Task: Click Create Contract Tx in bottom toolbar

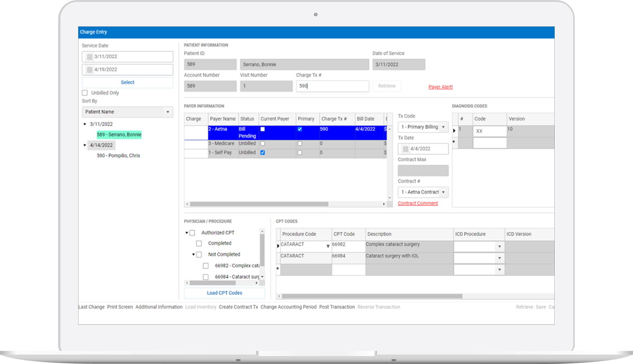Action: 238,307
